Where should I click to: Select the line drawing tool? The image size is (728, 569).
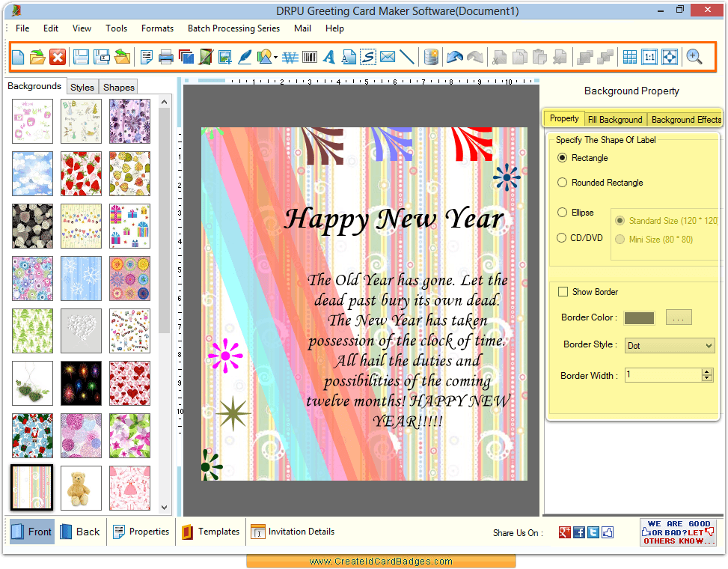click(407, 57)
